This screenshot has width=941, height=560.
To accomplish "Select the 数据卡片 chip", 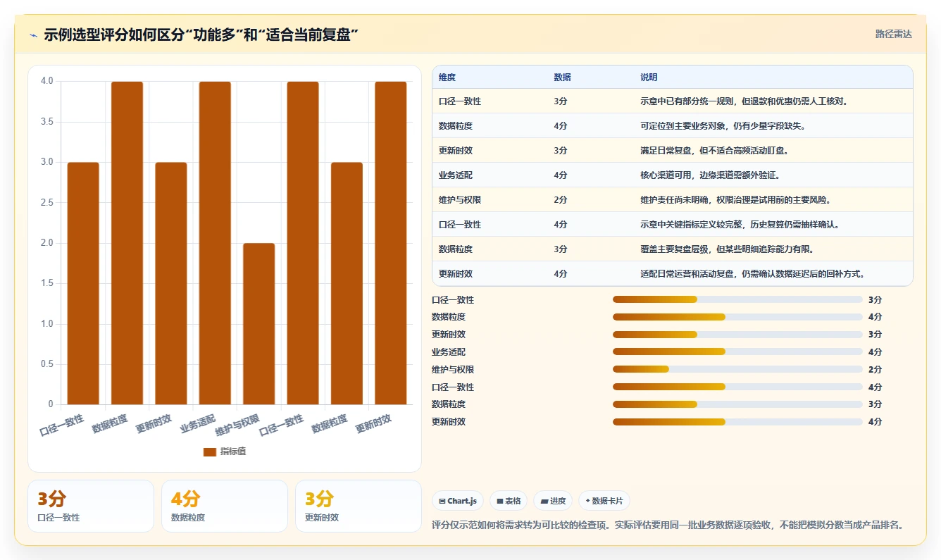I will (604, 501).
